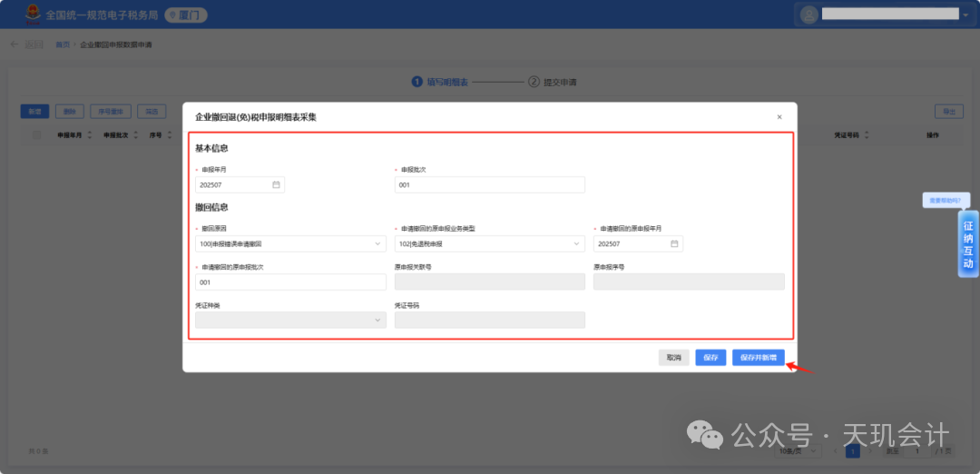This screenshot has height=474, width=980.
Task: Close the 企业撤回退(免)税申报明细表采集 dialog
Action: pos(779,117)
